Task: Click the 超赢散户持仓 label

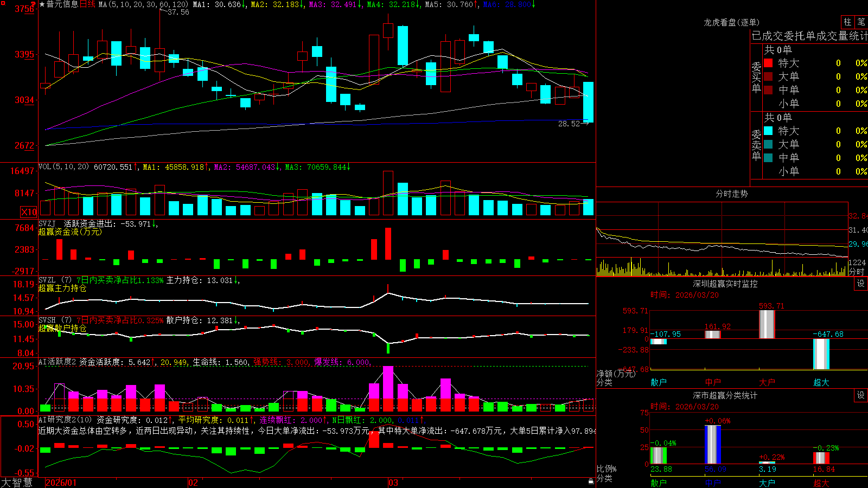Action: pyautogui.click(x=62, y=329)
